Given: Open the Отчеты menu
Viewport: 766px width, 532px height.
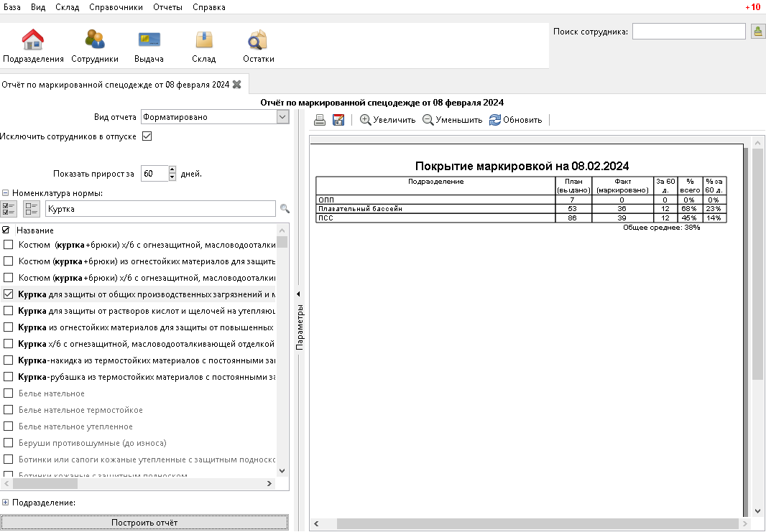Looking at the screenshot, I should click(167, 7).
